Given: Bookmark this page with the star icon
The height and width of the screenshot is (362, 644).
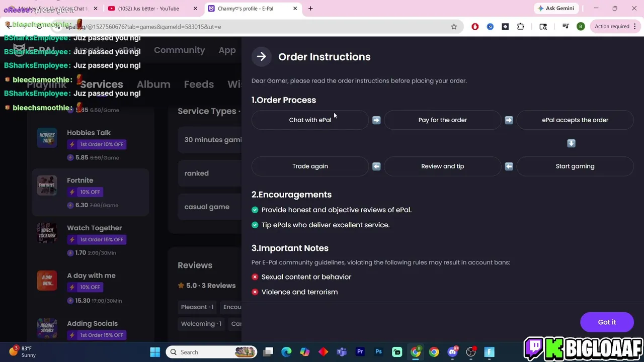Looking at the screenshot, I should pos(454,27).
